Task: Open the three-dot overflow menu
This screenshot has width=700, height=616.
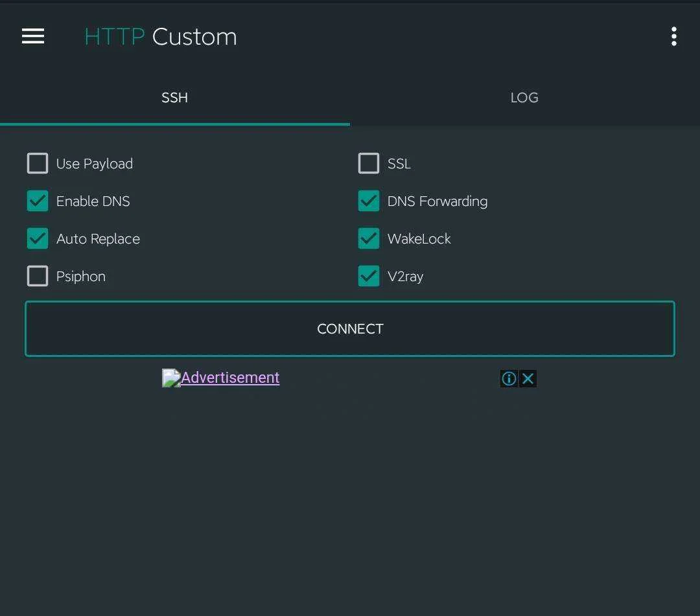Action: click(x=673, y=36)
